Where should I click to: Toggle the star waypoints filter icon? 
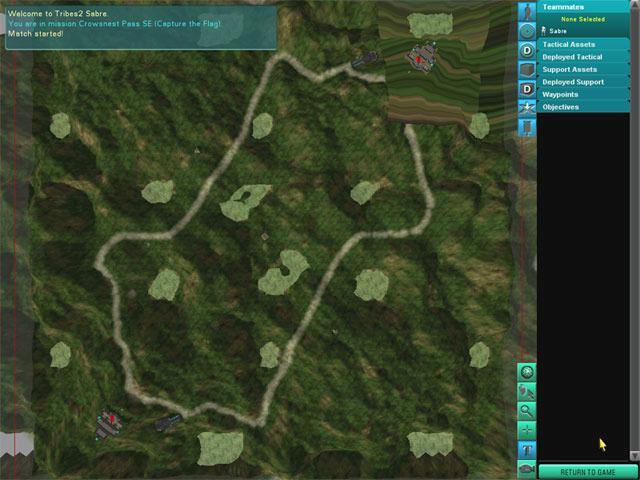point(527,108)
